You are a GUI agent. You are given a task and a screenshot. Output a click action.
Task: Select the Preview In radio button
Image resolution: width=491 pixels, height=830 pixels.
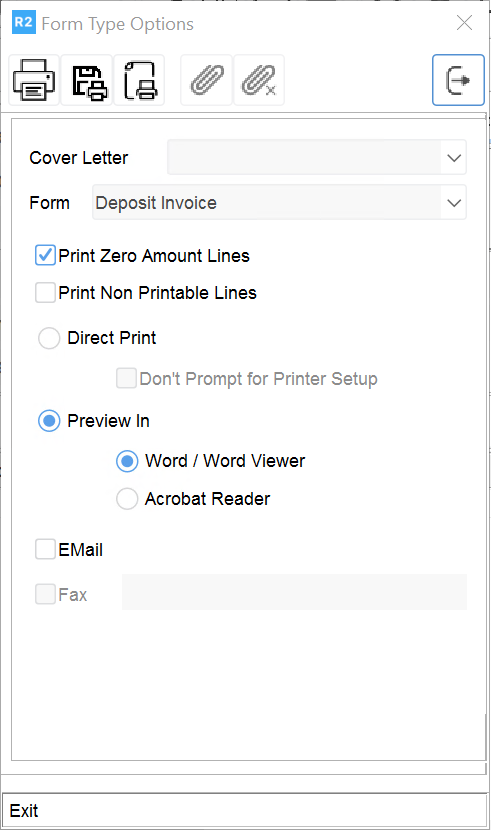pos(49,421)
